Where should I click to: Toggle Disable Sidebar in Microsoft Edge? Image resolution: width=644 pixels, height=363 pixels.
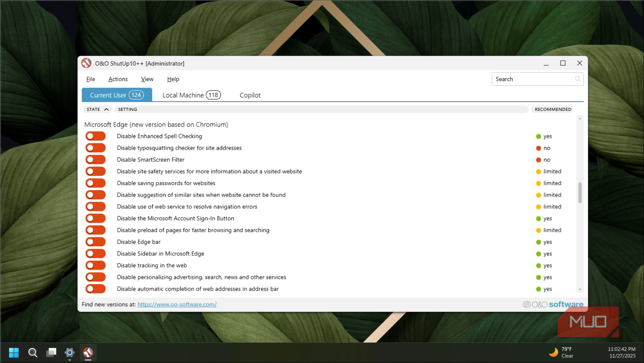96,253
